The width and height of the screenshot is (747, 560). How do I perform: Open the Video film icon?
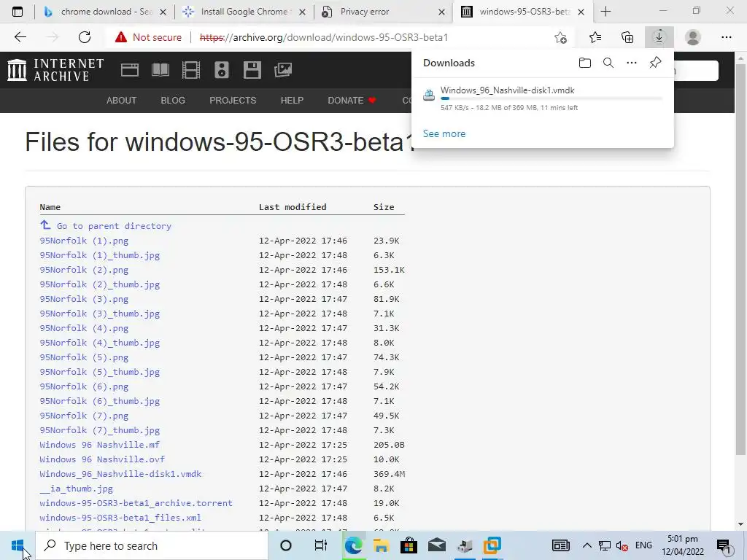pyautogui.click(x=191, y=70)
